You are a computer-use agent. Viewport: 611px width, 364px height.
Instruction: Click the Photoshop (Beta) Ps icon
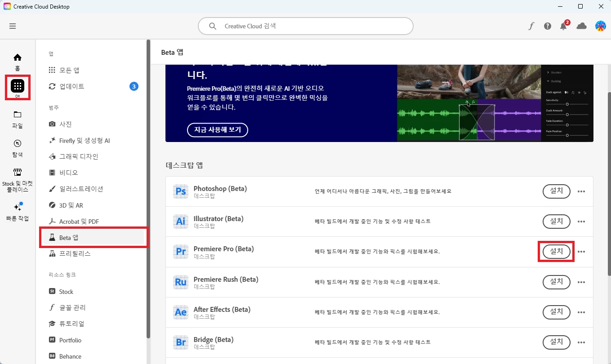coord(181,191)
